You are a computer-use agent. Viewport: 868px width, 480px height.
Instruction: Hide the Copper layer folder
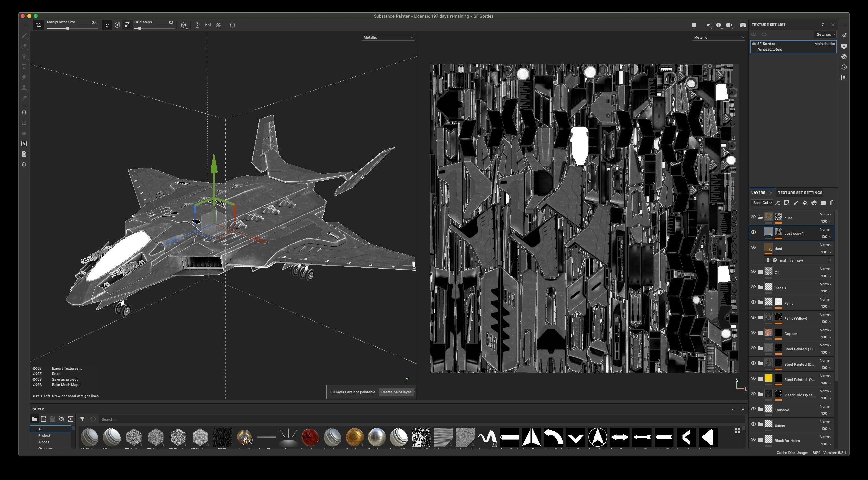[x=753, y=333]
